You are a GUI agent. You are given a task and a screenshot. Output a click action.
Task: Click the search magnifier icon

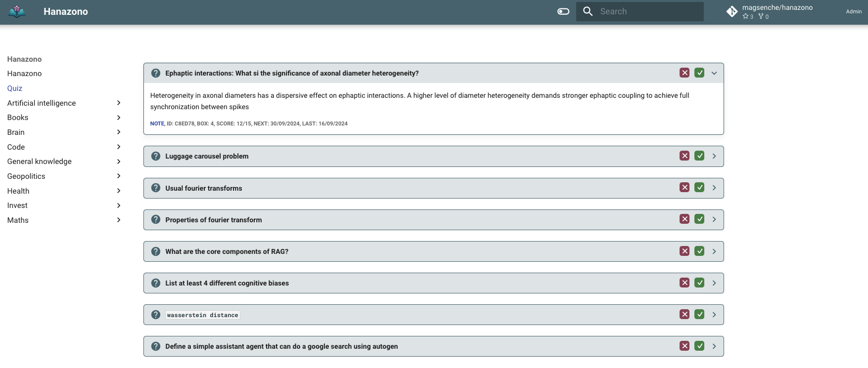(x=588, y=11)
